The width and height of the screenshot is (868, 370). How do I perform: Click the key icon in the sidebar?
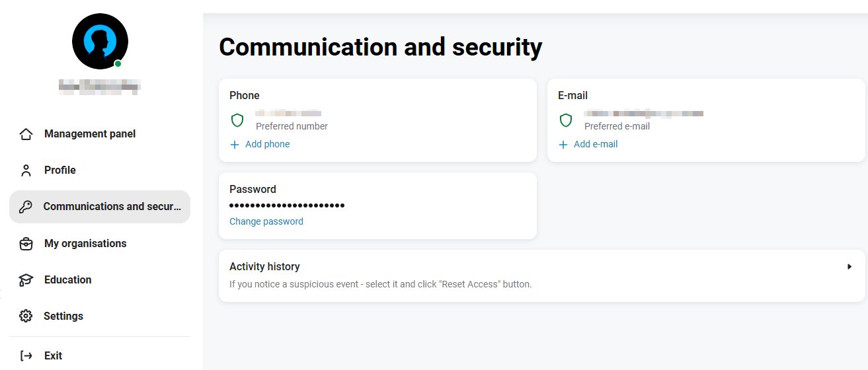(x=26, y=207)
